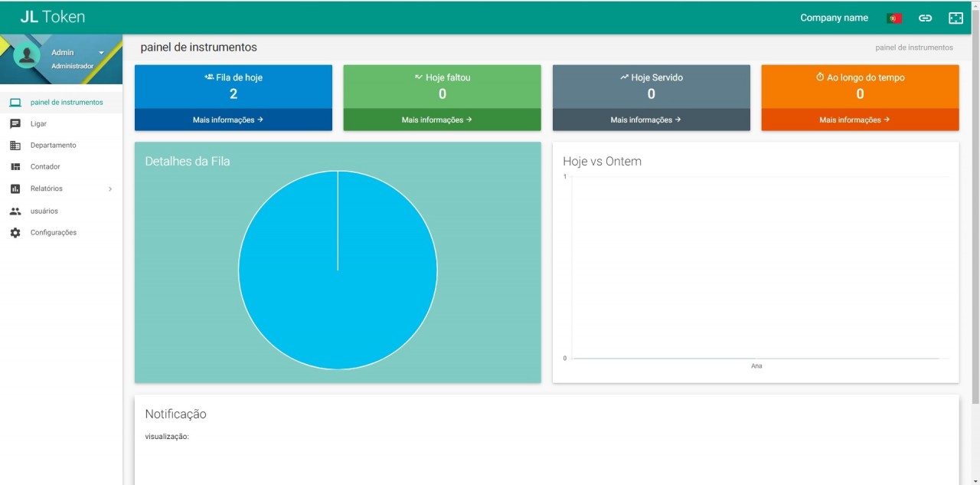980x485 pixels.
Task: Select the Contador counter icon
Action: (x=15, y=166)
